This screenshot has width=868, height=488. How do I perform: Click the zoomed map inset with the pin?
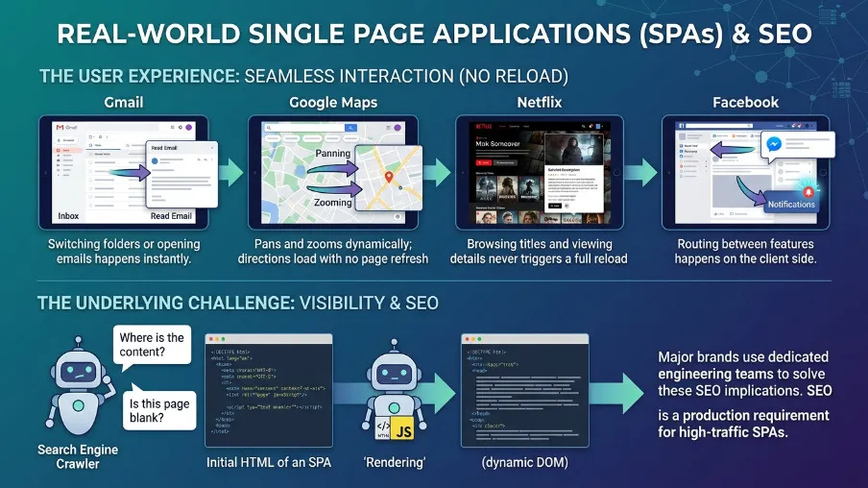389,178
